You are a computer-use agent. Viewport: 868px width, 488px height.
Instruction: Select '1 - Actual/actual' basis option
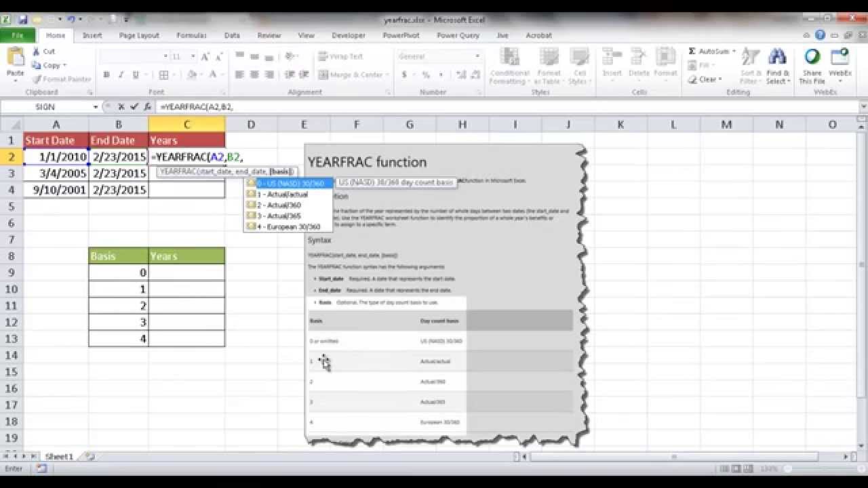(289, 195)
